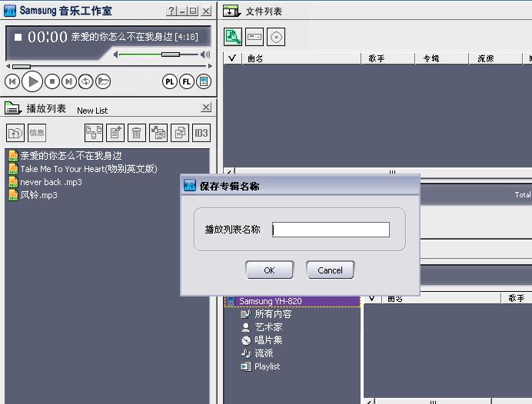Sort device list by 歌手 column
Image resolution: width=532 pixels, height=404 pixels.
point(517,298)
